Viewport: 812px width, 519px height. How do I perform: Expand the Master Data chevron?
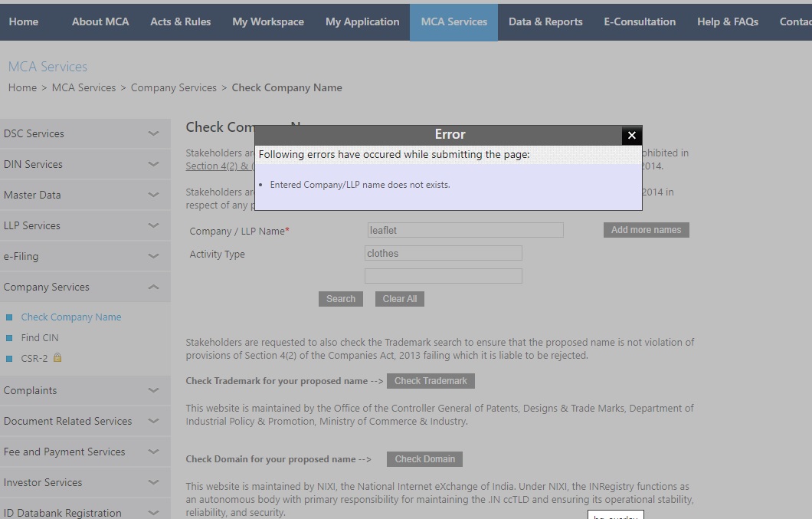click(x=153, y=195)
